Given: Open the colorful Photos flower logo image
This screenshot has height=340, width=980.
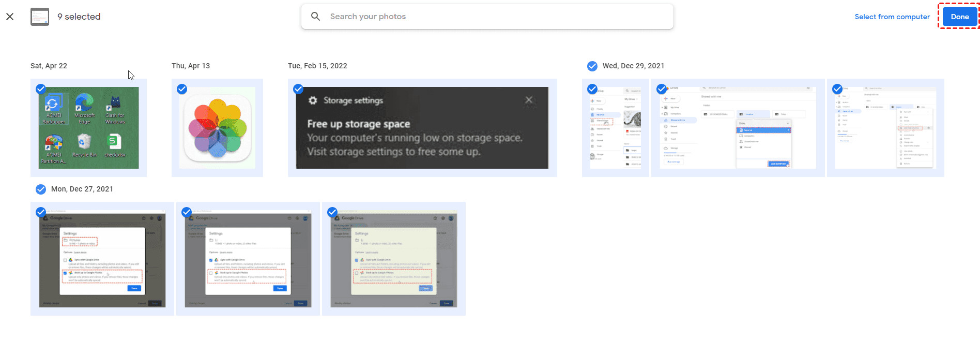Looking at the screenshot, I should point(218,128).
